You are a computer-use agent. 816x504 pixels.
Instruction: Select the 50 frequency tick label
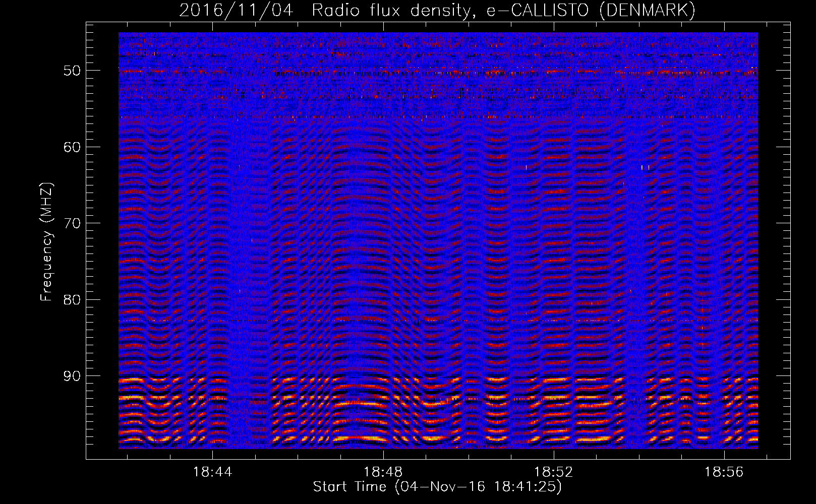tap(72, 71)
